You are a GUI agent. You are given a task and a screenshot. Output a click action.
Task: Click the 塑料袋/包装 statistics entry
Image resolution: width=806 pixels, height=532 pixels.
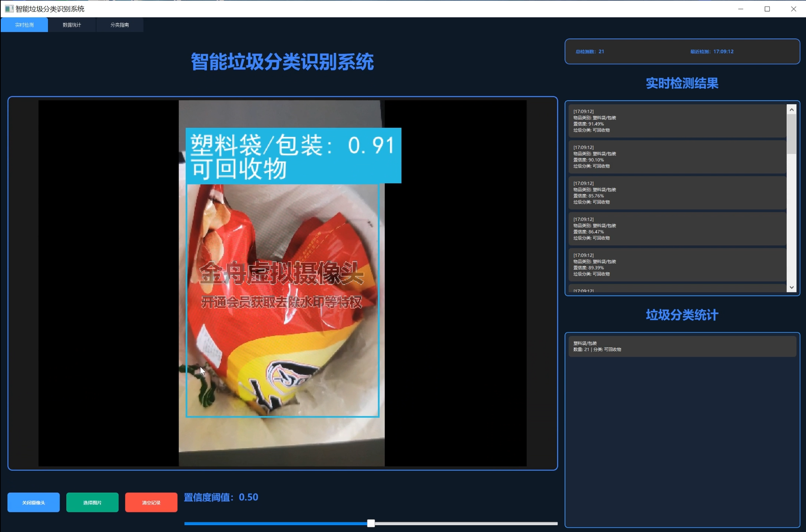tap(682, 346)
